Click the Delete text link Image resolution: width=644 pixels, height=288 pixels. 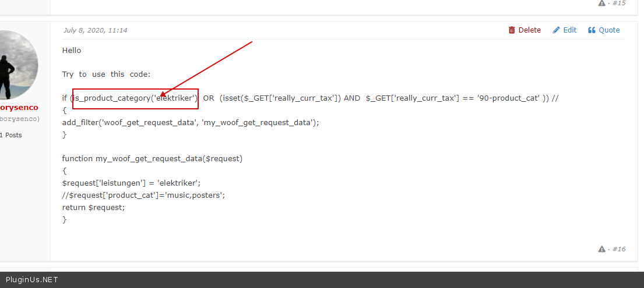click(x=529, y=30)
